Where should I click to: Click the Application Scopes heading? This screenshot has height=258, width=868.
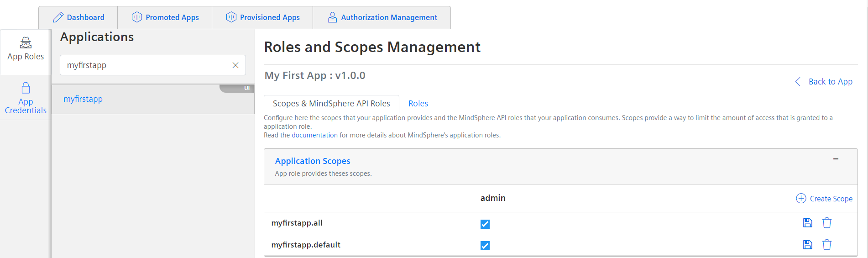click(x=313, y=161)
